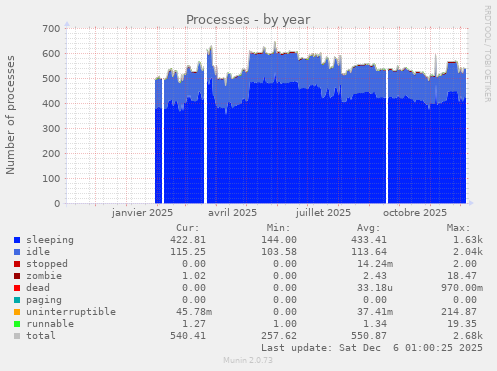
Task: Click the 'stopped' legend label
Action: click(47, 264)
